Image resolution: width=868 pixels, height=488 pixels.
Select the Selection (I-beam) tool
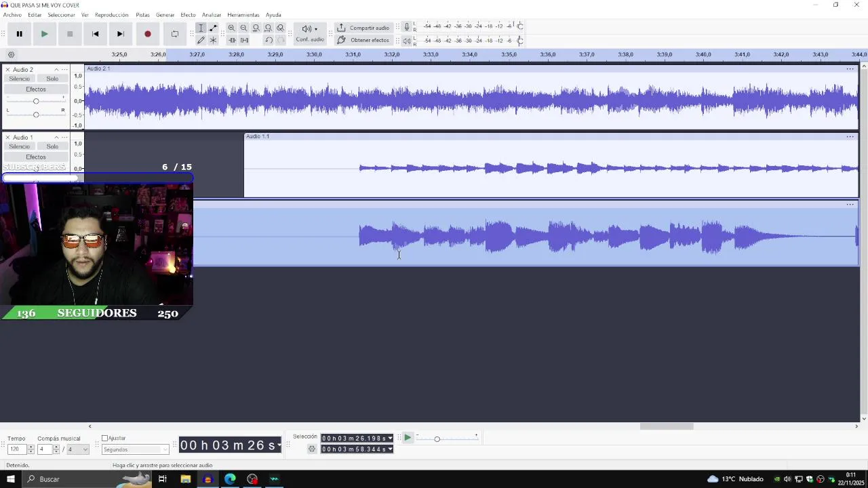[201, 28]
